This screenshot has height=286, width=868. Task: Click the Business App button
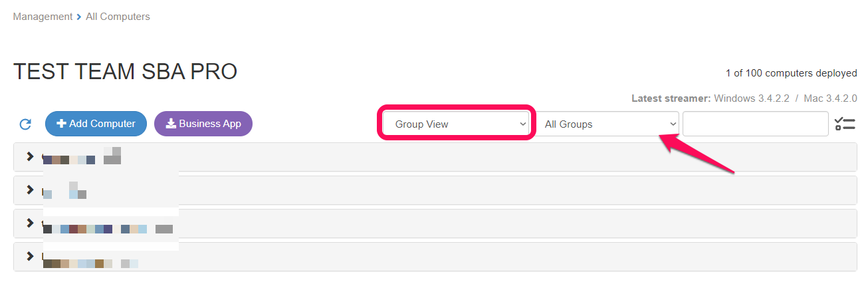[x=203, y=124]
